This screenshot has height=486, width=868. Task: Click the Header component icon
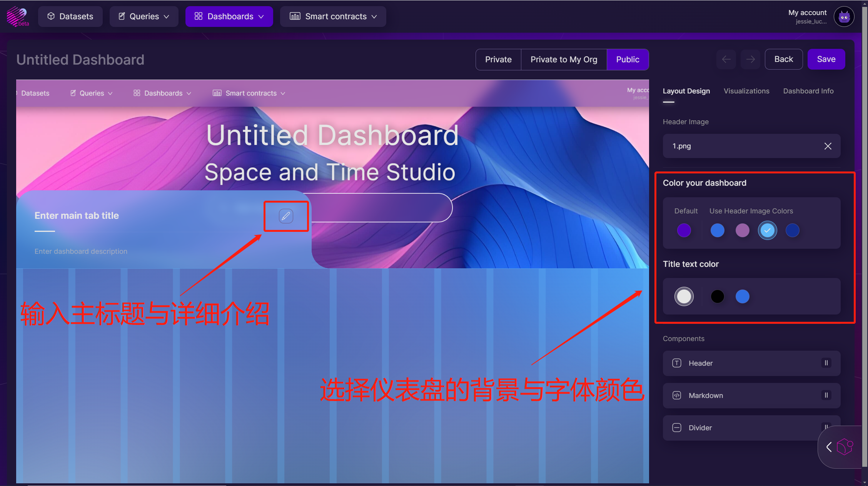click(x=676, y=363)
